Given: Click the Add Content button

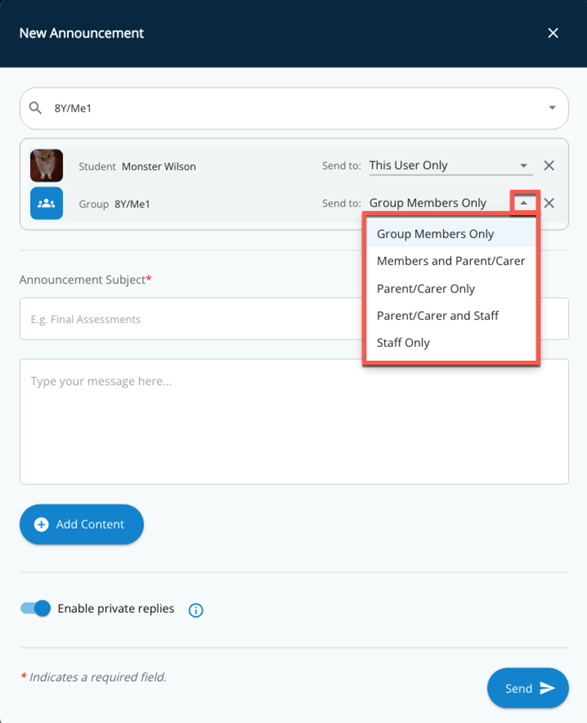Looking at the screenshot, I should (82, 524).
